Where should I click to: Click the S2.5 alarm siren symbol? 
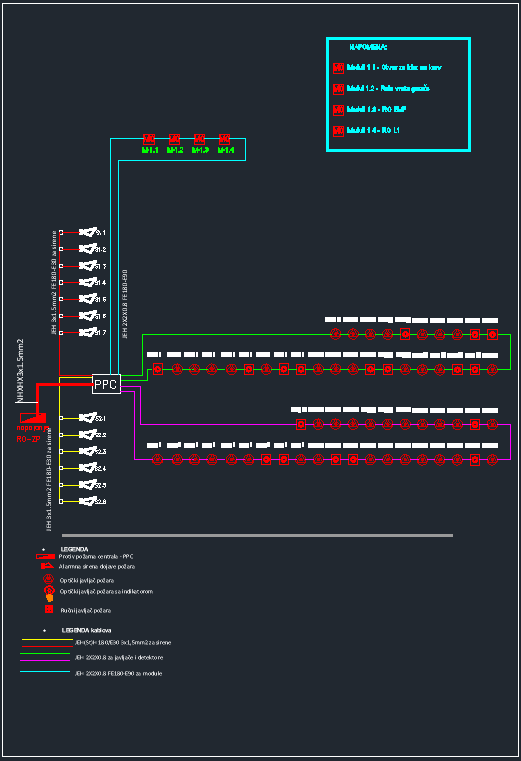pos(88,485)
